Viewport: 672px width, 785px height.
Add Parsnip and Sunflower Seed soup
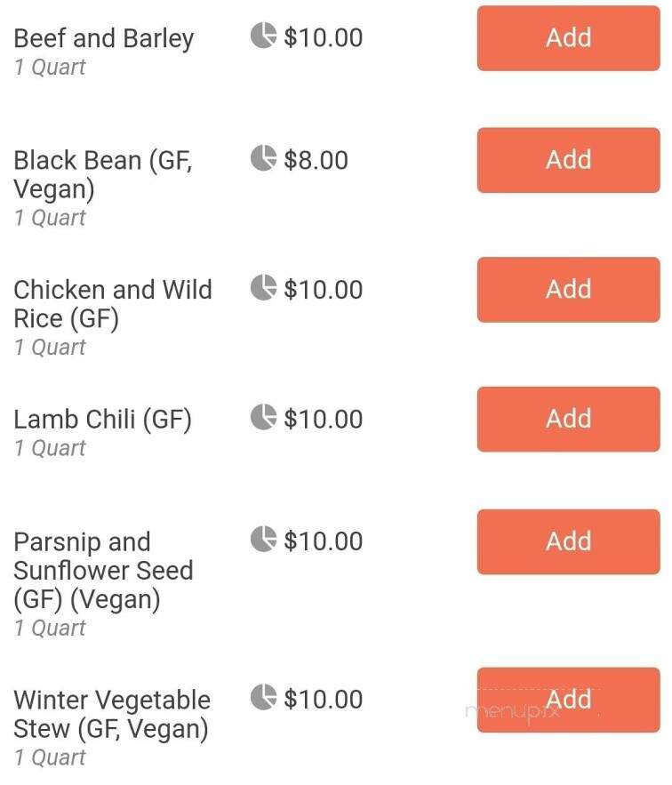pyautogui.click(x=568, y=541)
